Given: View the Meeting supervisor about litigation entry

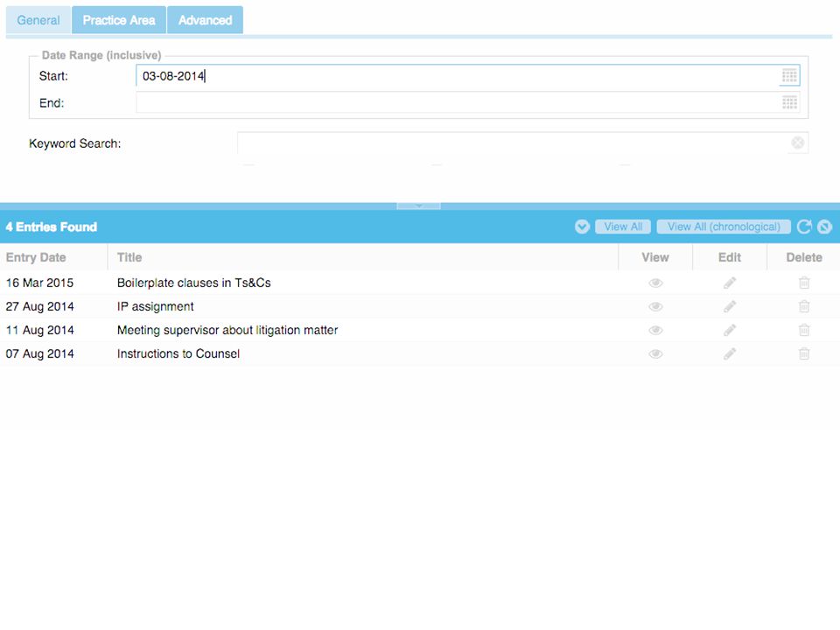Looking at the screenshot, I should click(x=655, y=330).
